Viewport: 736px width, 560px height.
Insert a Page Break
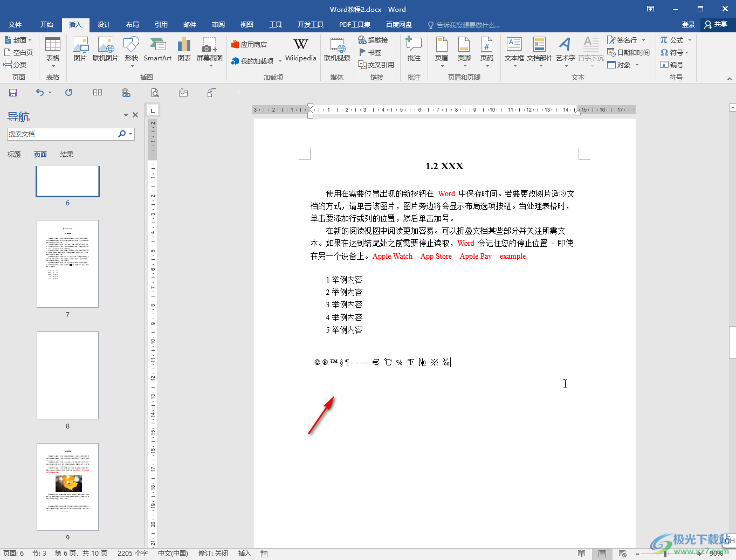pos(15,65)
